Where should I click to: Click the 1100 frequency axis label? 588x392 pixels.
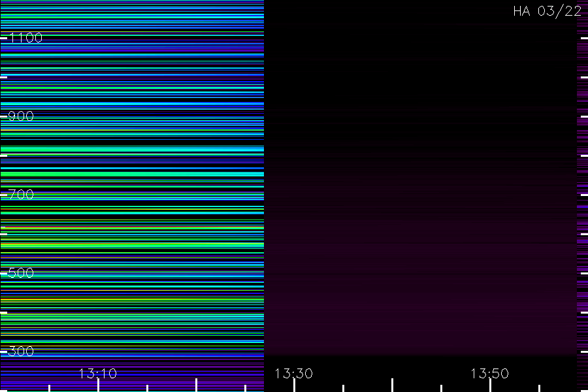(25, 37)
